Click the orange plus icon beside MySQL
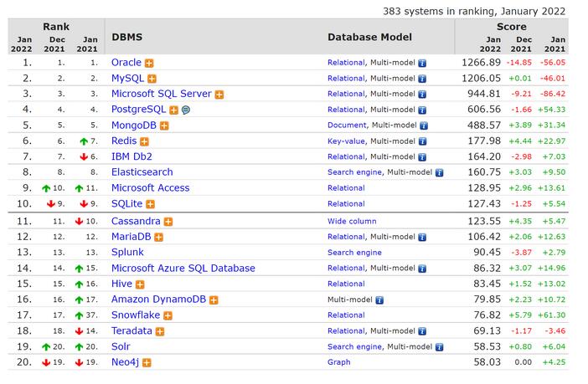588x384 pixels. 152,79
